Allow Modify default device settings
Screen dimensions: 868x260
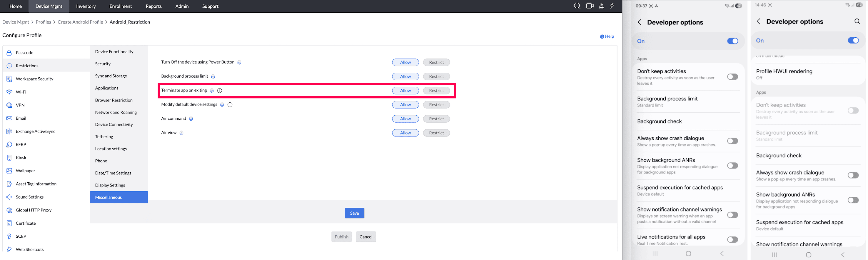click(x=405, y=104)
